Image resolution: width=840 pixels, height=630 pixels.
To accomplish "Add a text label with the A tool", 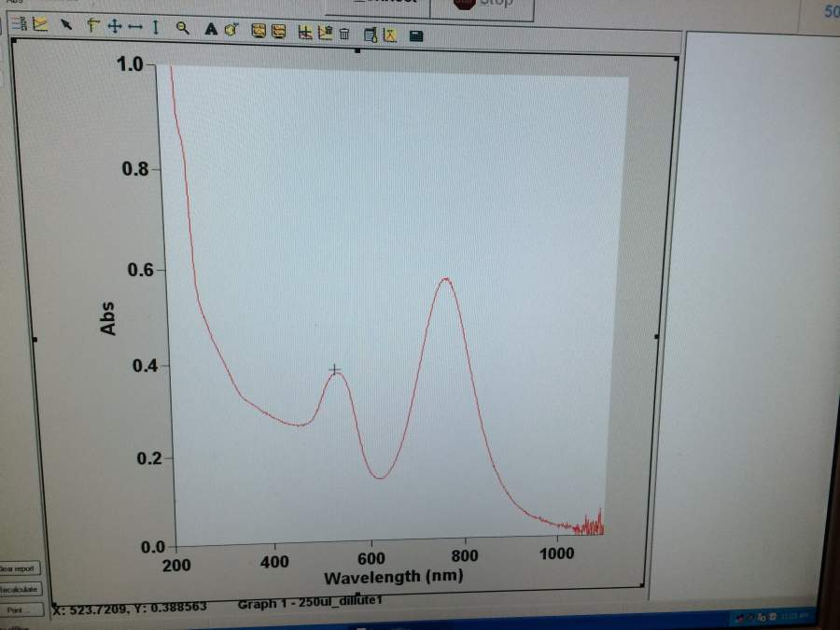I will tap(211, 30).
